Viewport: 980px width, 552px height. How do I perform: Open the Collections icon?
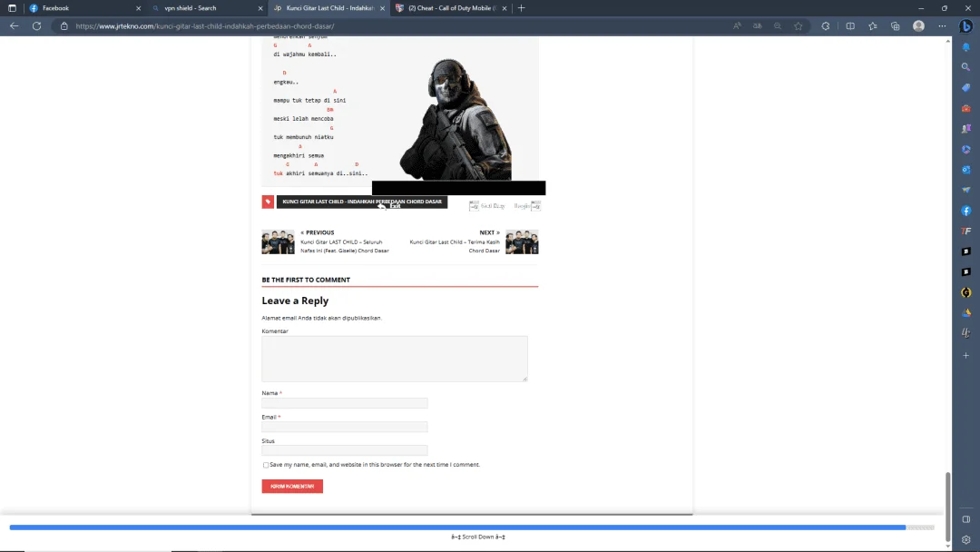(895, 26)
